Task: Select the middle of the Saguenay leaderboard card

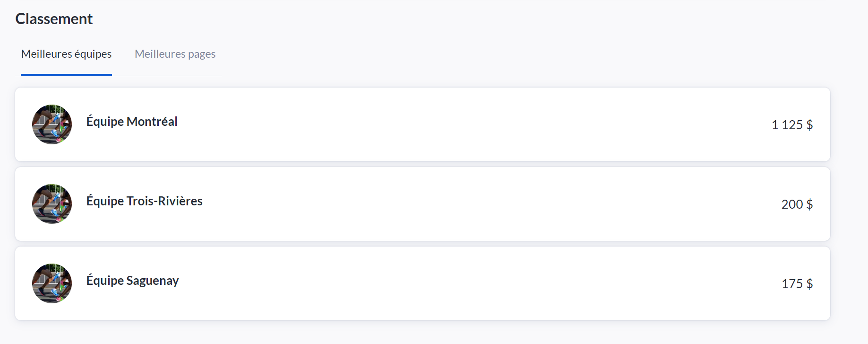Action: point(422,283)
